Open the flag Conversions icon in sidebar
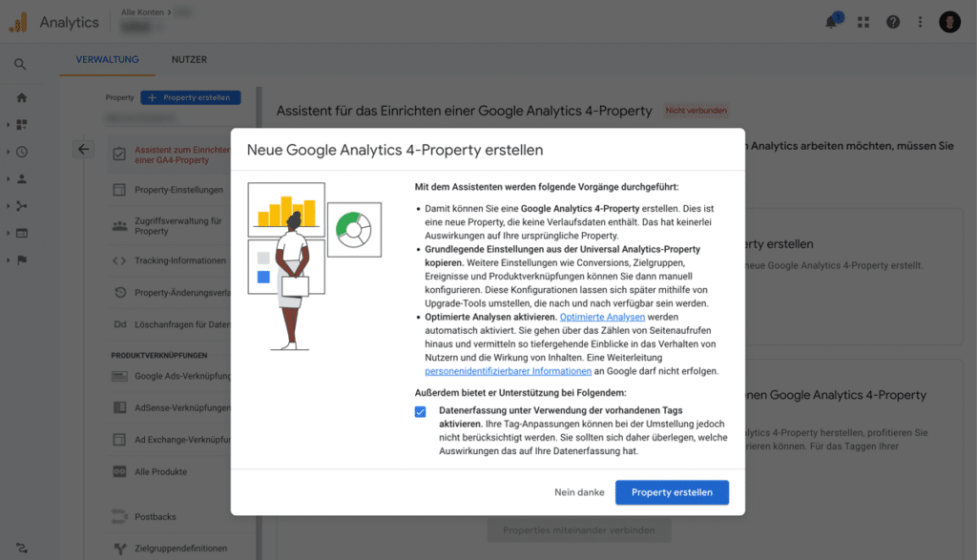Screen dimensions: 977x560 tap(21, 259)
